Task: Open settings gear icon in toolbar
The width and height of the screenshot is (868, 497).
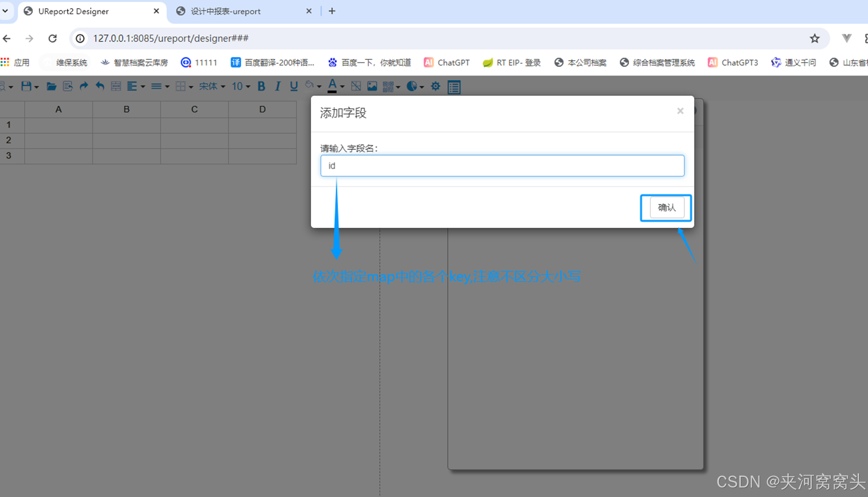Action: coord(435,86)
